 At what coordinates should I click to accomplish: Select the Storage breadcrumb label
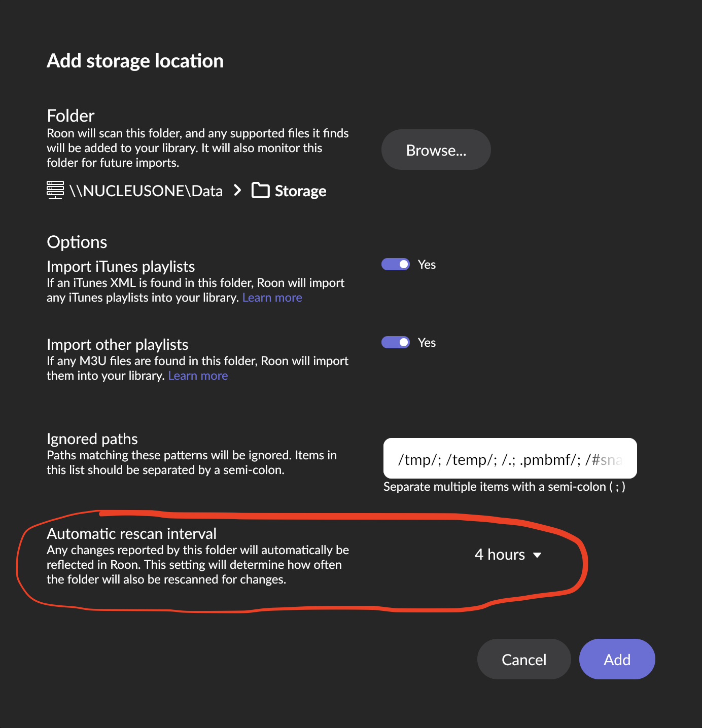coord(300,191)
